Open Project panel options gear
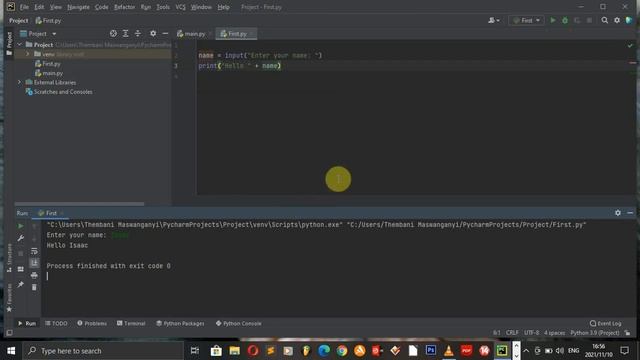 153,33
